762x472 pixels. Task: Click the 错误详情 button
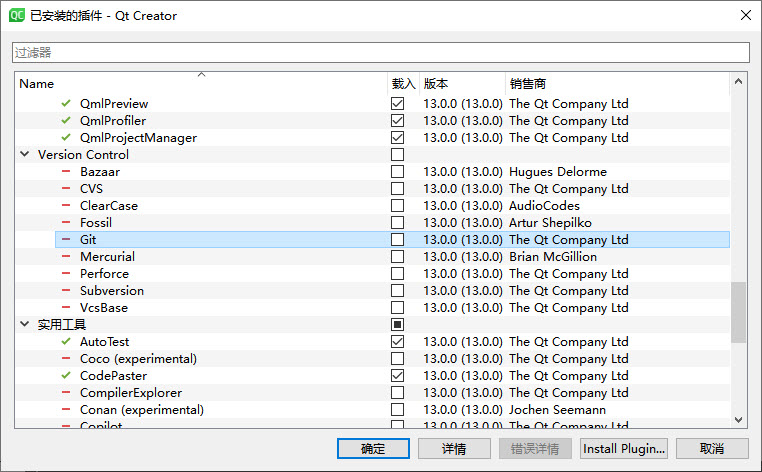[535, 448]
